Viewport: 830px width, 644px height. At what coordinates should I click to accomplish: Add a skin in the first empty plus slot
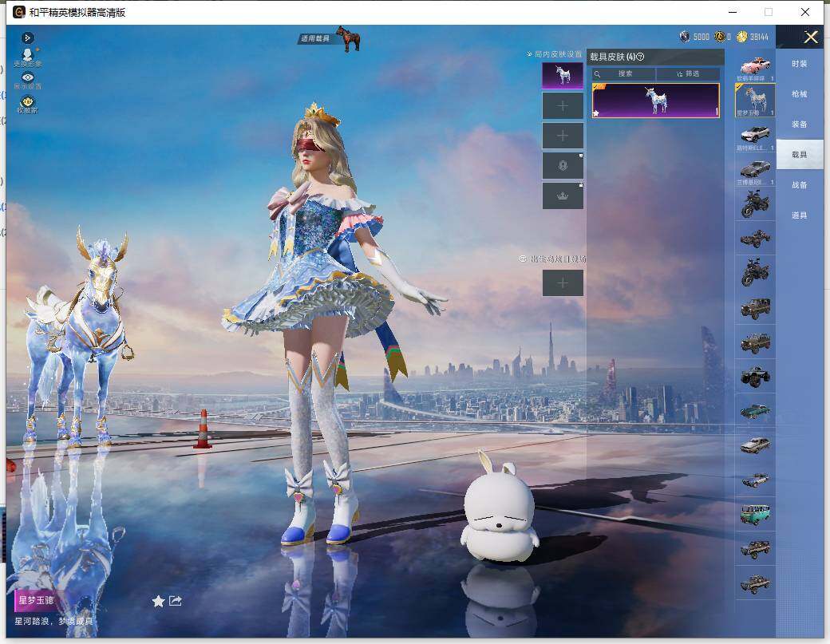pos(563,106)
